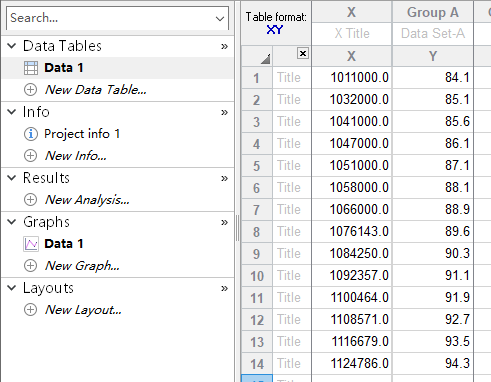
Task: Click the Title cell in row 10
Action: coord(292,276)
